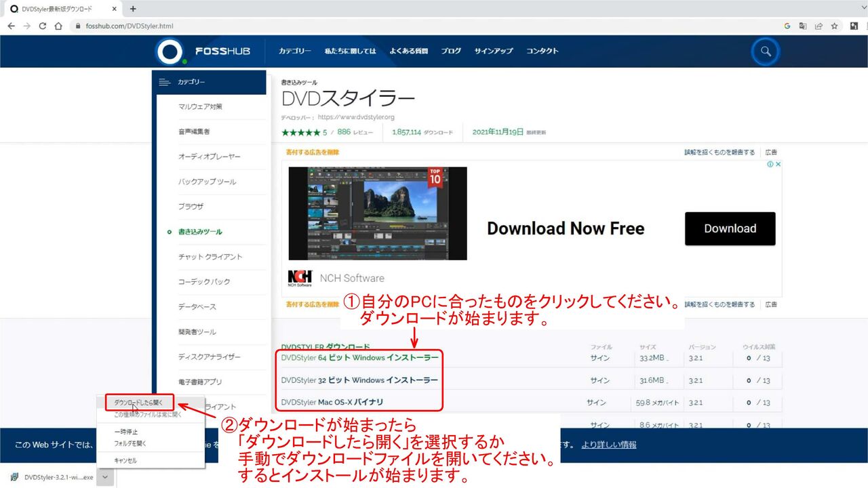Click サイン link for the 64-bit installer
868x488 pixels.
pos(600,358)
